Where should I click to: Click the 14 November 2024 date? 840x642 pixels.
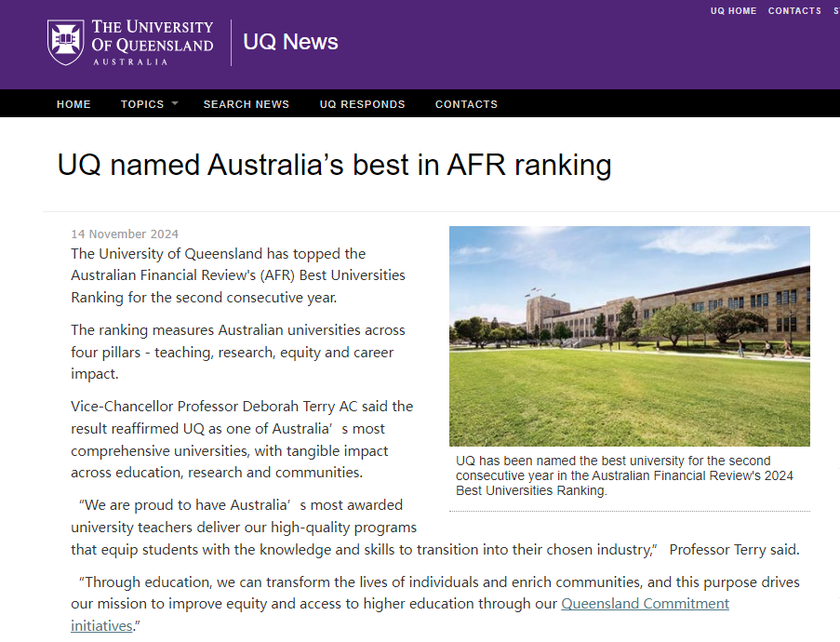(125, 234)
